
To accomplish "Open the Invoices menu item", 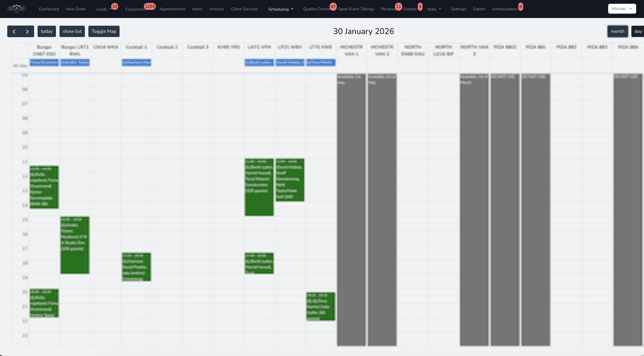I will (x=216, y=9).
